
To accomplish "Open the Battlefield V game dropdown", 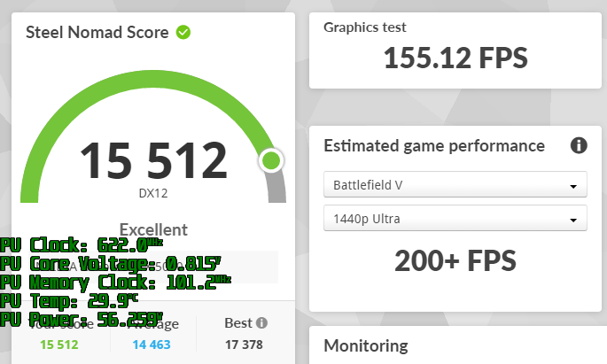I will coord(455,184).
